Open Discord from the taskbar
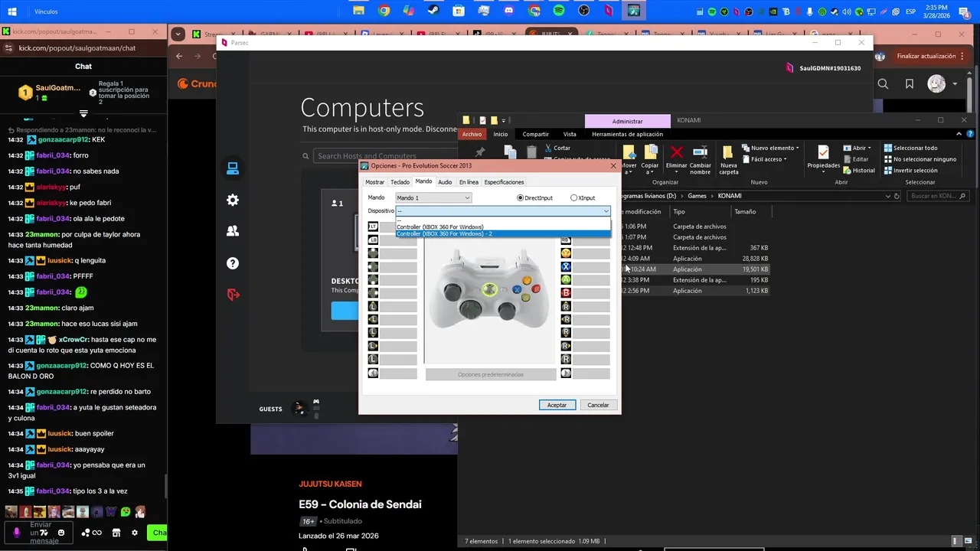The height and width of the screenshot is (551, 980). pyautogui.click(x=509, y=11)
